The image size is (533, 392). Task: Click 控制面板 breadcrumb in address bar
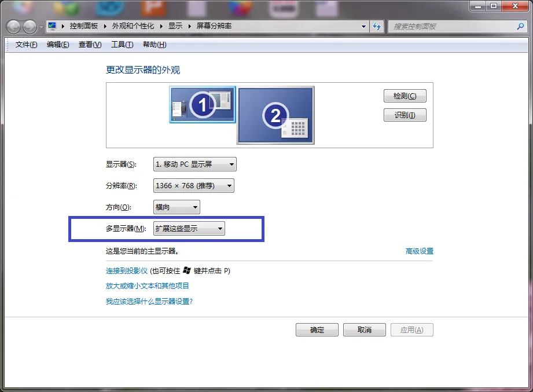[x=83, y=26]
